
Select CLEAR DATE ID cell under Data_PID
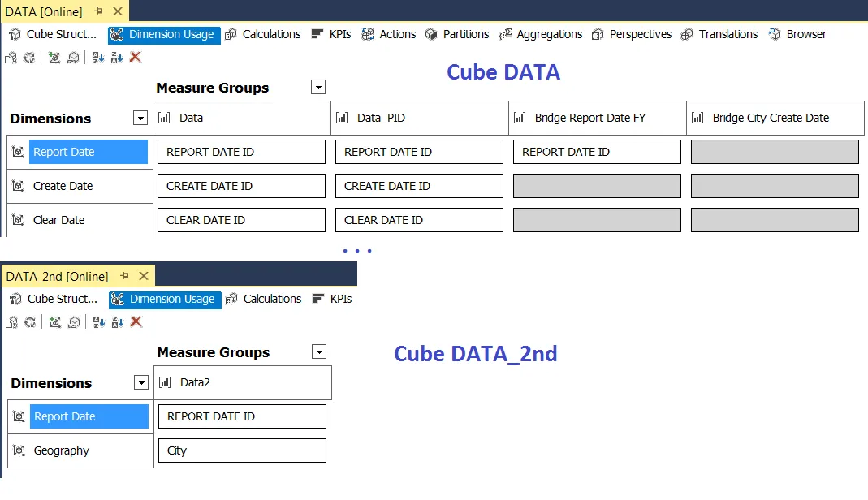coord(419,220)
